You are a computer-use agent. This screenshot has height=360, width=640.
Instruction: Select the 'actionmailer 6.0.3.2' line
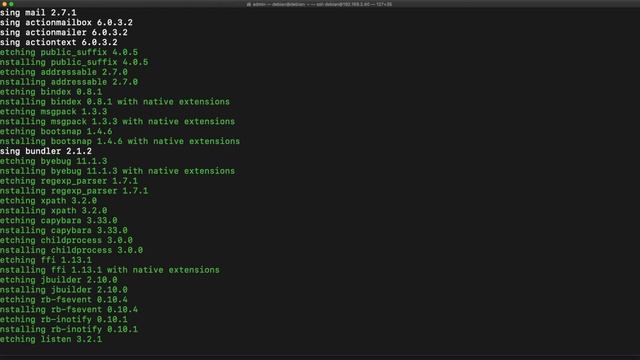[x=64, y=32]
